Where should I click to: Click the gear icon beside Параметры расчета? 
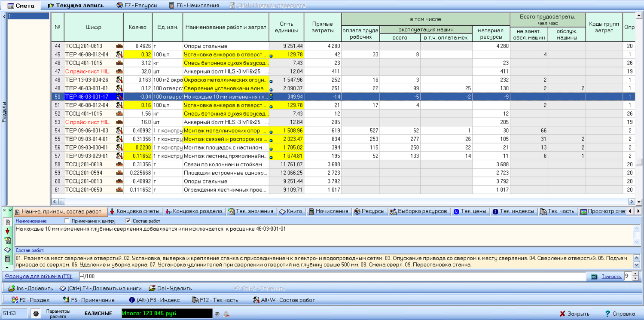(36, 314)
